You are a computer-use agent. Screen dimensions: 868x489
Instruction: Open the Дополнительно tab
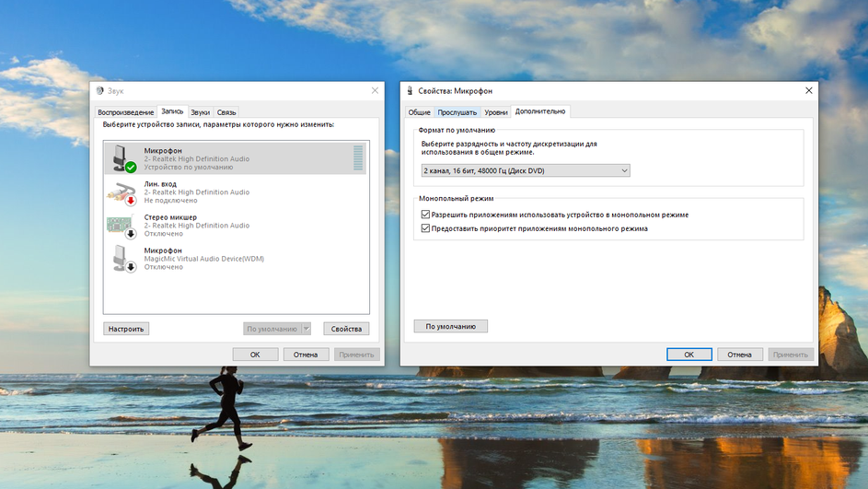(x=540, y=111)
